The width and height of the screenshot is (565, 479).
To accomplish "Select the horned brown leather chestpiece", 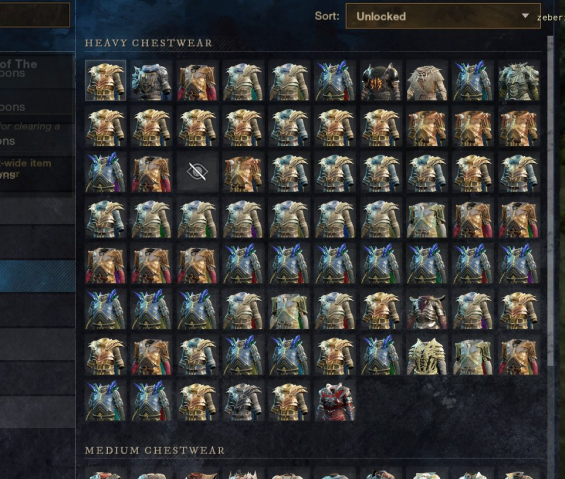I will point(427,309).
